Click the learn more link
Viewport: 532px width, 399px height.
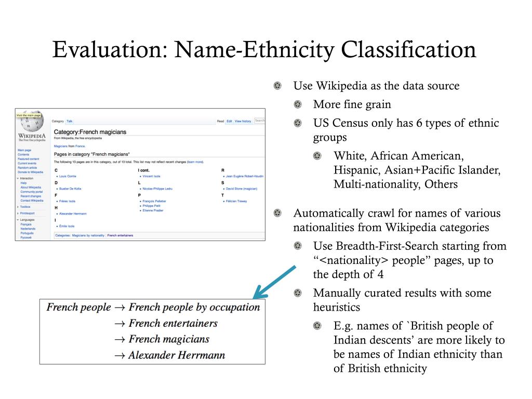[195, 162]
